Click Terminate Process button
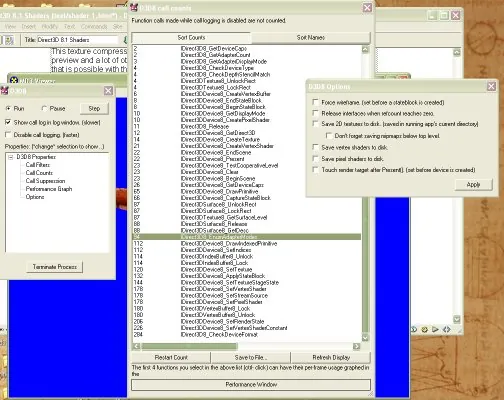This screenshot has width=504, height=400. pos(55,267)
